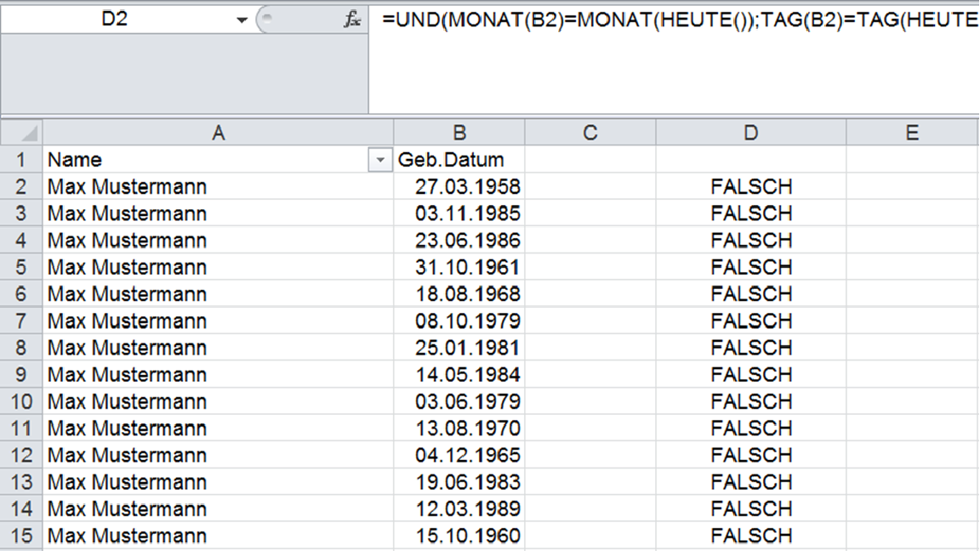Select column D header
The height and width of the screenshot is (551, 980).
tap(749, 133)
